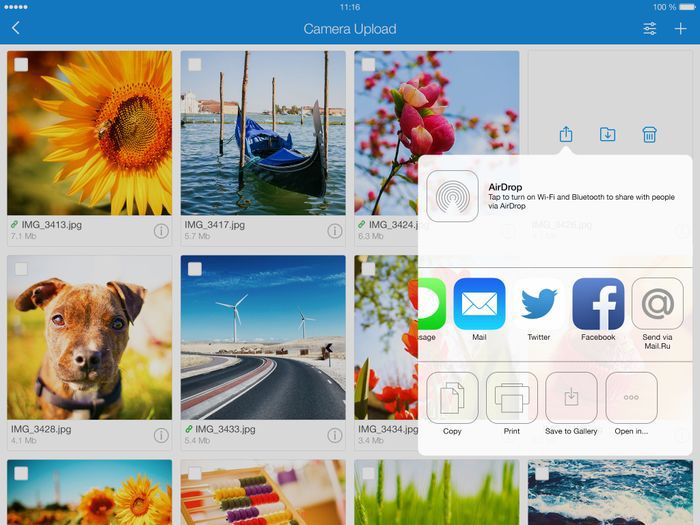700x525 pixels.
Task: Open the ocean waves thumbnail
Action: tap(610, 492)
